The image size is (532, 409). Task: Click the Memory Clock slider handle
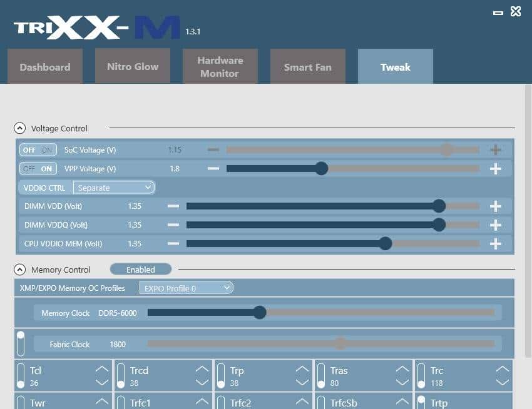260,312
